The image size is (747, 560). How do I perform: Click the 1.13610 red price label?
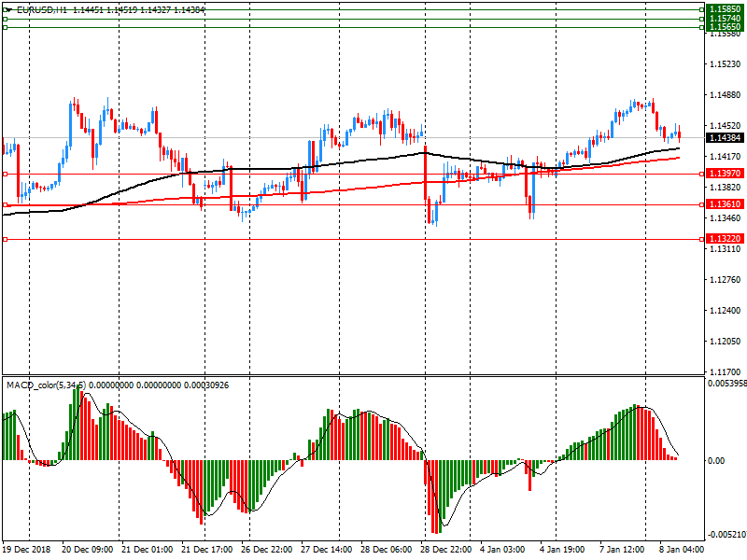[x=724, y=204]
